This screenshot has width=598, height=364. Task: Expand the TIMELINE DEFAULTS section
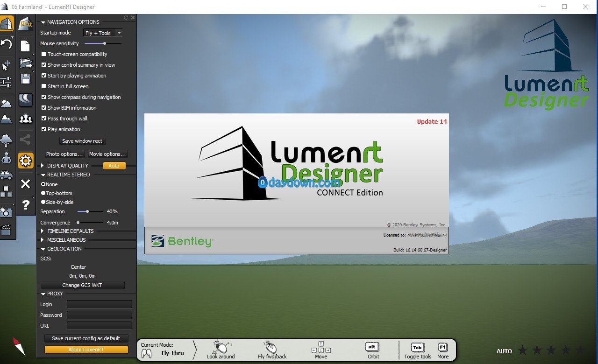click(43, 231)
